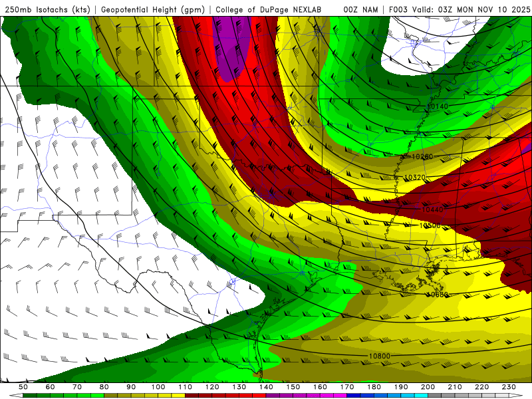
Task: Click the legend value 120
Action: pyautogui.click(x=212, y=387)
